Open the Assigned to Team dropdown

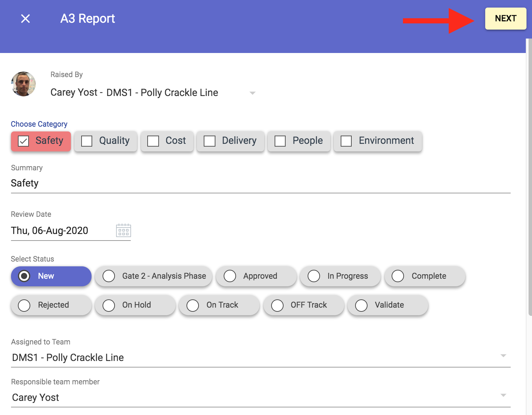tap(261, 358)
